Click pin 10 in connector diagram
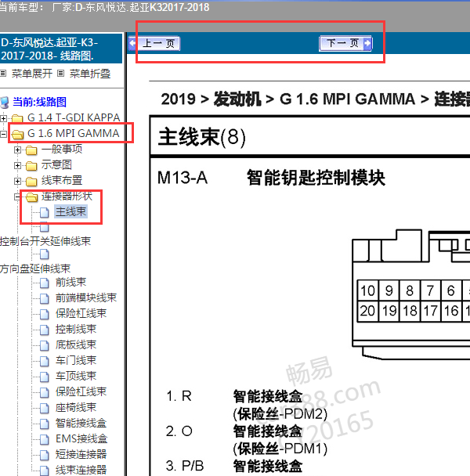 (x=367, y=290)
